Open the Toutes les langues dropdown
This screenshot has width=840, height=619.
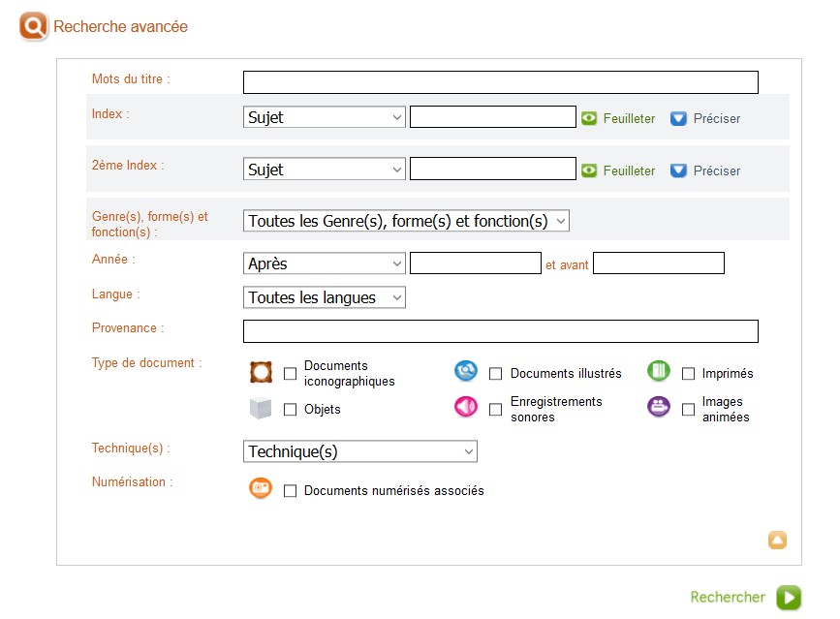pyautogui.click(x=324, y=297)
